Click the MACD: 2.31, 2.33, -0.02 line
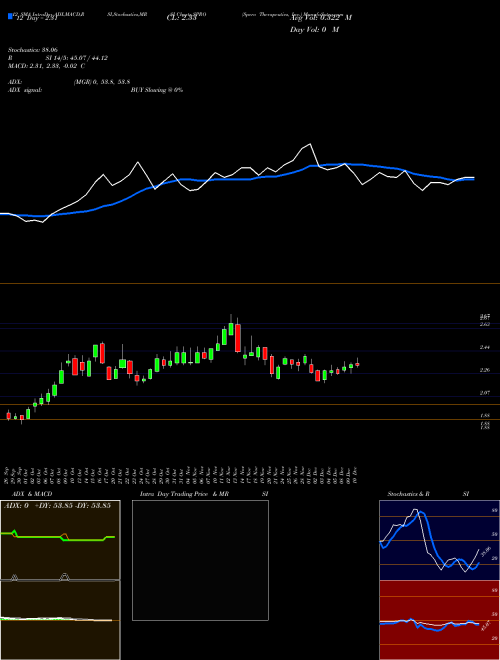This screenshot has width=500, height=660. point(47,66)
